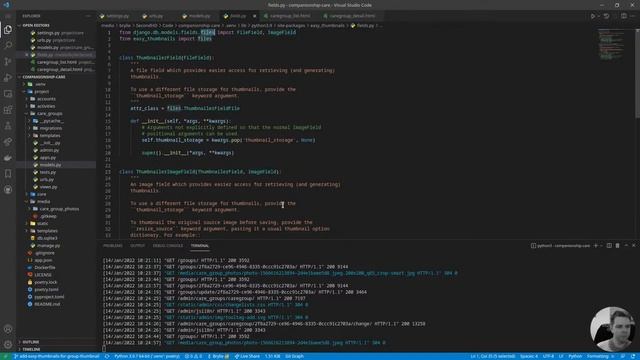Click the editor minimap overview
The width and height of the screenshot is (640, 360).
tap(611, 44)
